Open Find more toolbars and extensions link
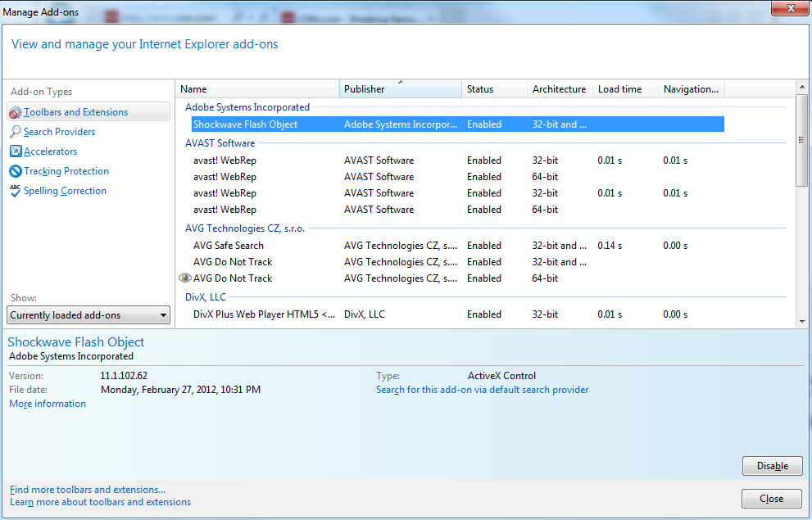The image size is (812, 520). point(88,490)
